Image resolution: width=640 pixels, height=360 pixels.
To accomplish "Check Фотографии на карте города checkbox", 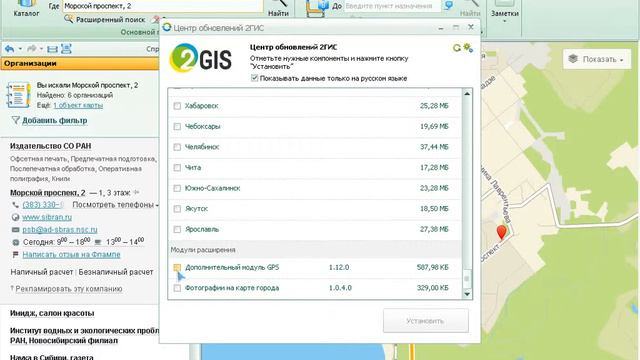I will coord(177,288).
